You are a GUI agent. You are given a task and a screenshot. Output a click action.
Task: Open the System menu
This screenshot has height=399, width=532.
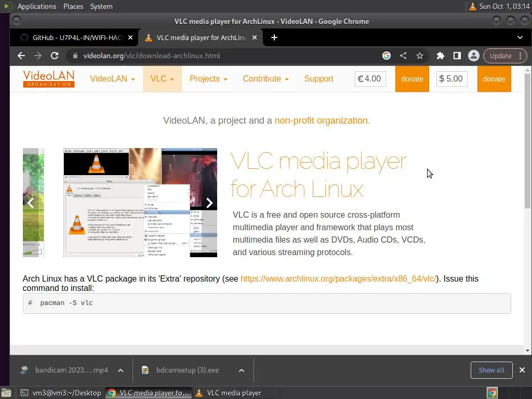101,6
